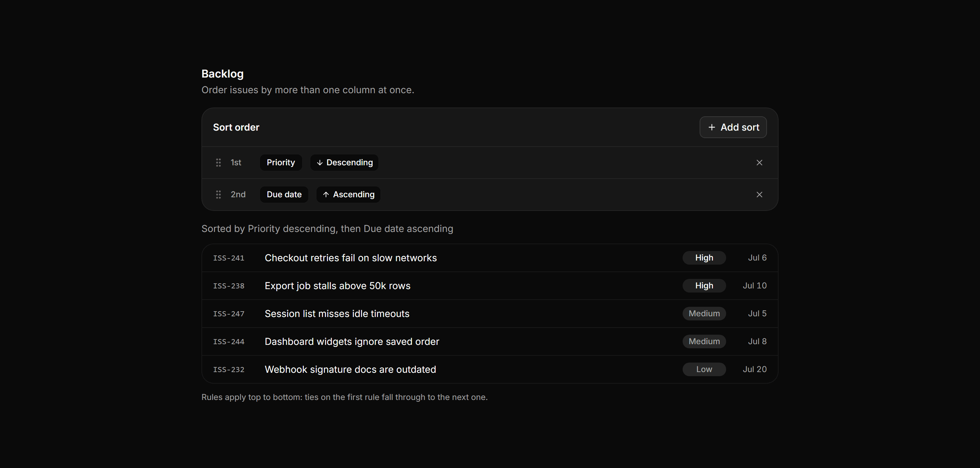The height and width of the screenshot is (468, 980).
Task: Click the 'Rules apply top to bottom' note
Action: (344, 397)
